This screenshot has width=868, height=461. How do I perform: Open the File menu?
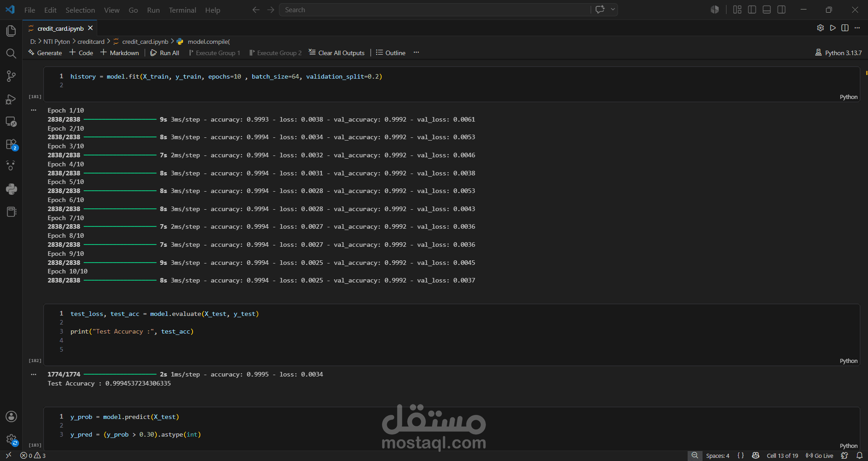[30, 10]
